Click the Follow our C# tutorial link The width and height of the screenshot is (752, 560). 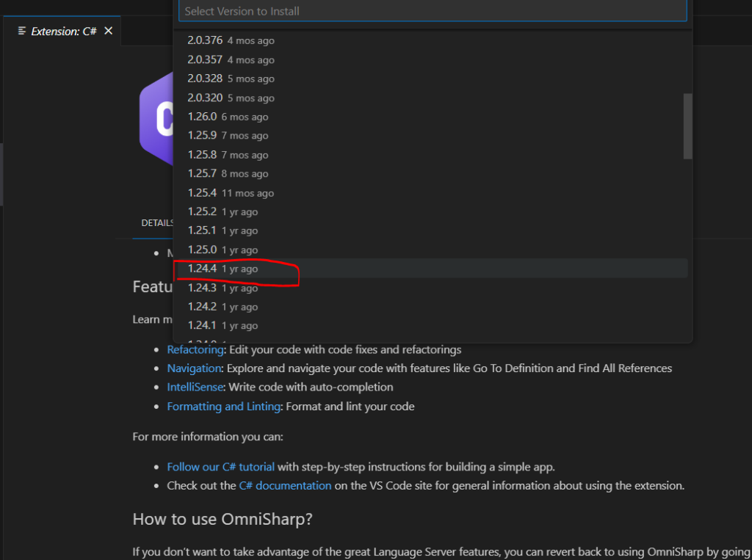pos(220,467)
